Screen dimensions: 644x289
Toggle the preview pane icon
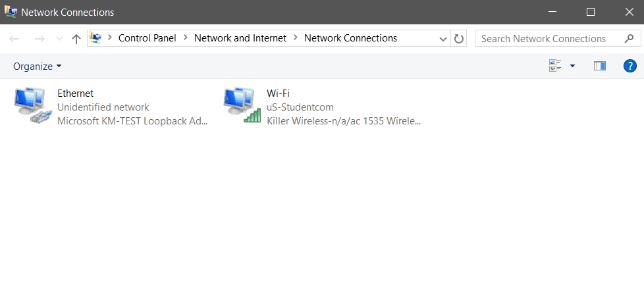[599, 66]
